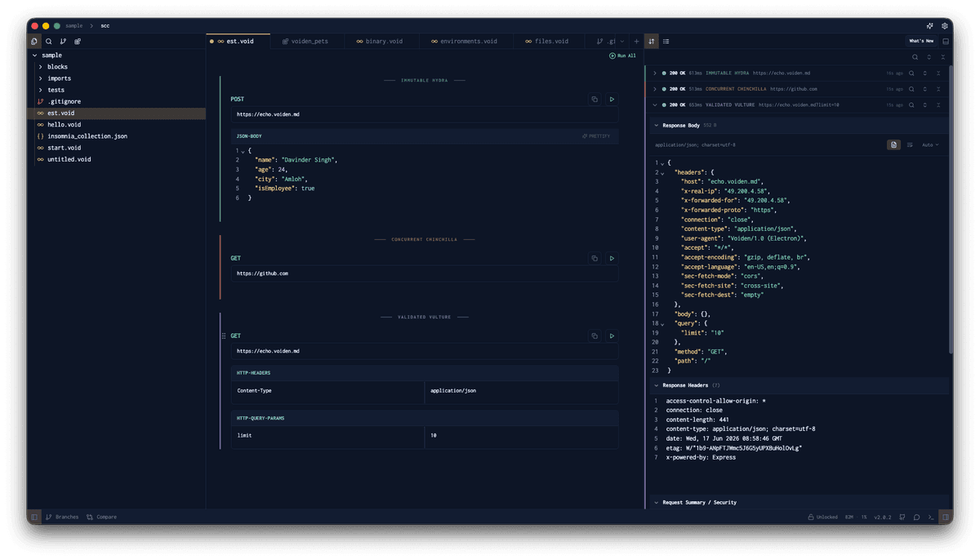Toggle the Unlocked lock in status bar
The image size is (980, 560).
[822, 517]
